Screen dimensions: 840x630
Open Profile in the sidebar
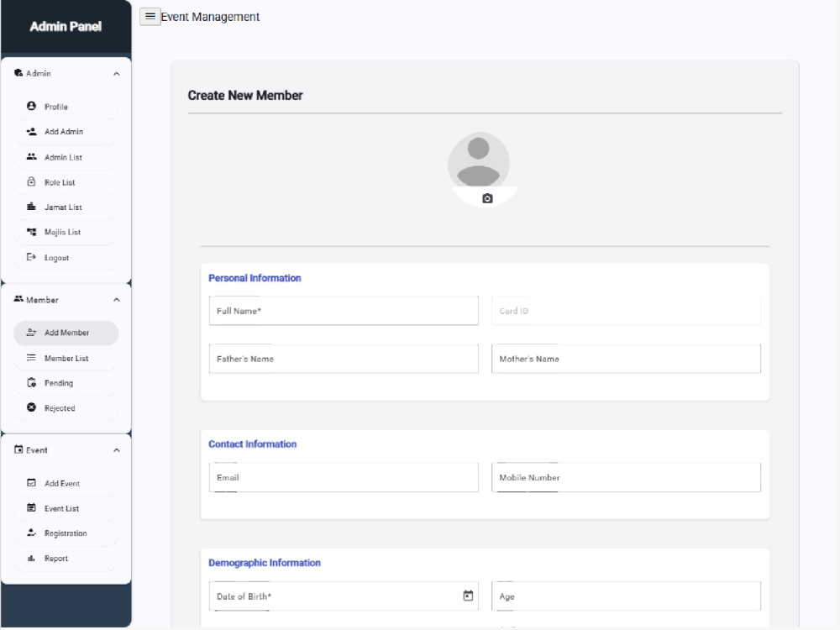point(66,107)
